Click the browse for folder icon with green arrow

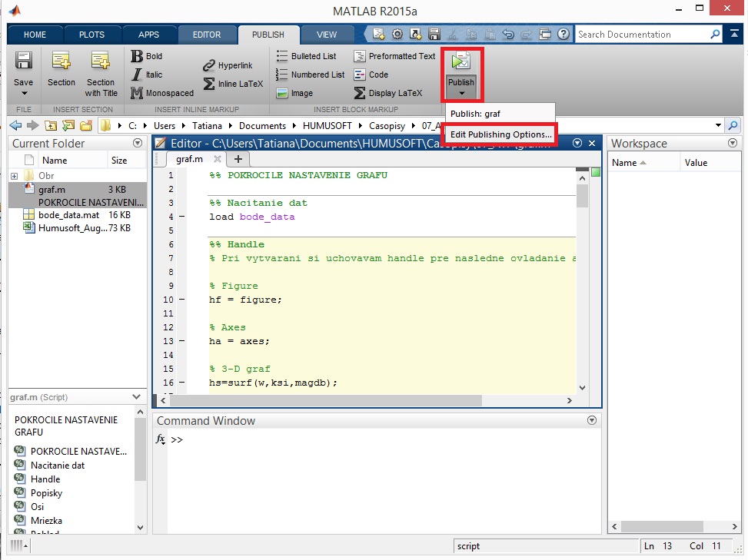68,125
